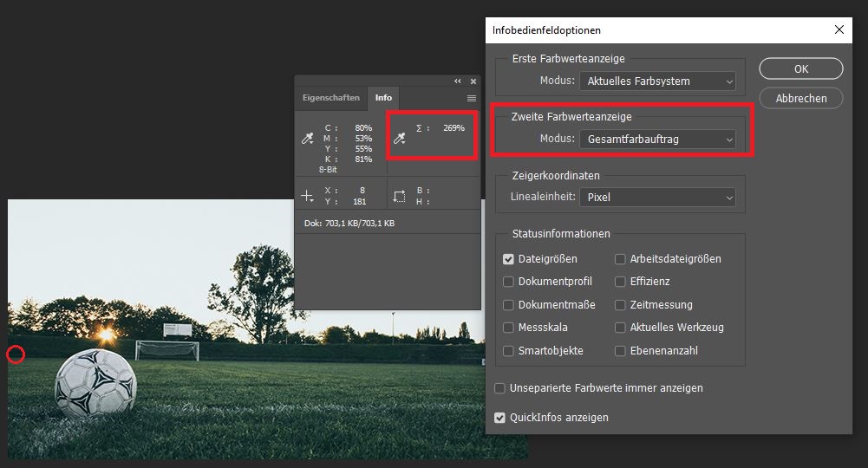Close the Info panel group

coord(473,81)
